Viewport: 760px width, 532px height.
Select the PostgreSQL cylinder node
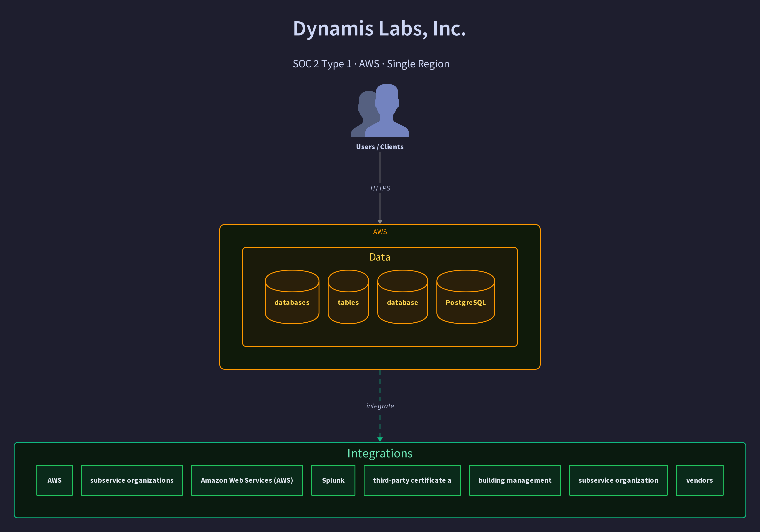point(466,297)
